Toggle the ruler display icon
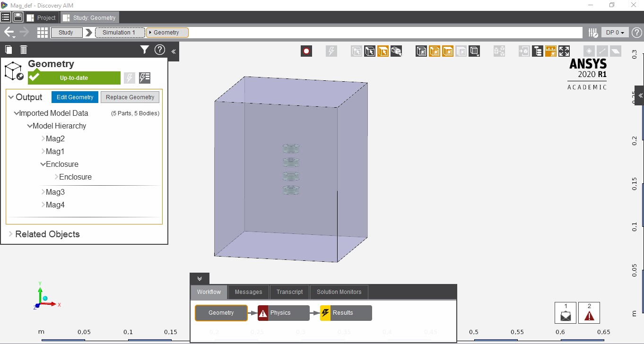Screen dimensions: 644x344 click(551, 51)
